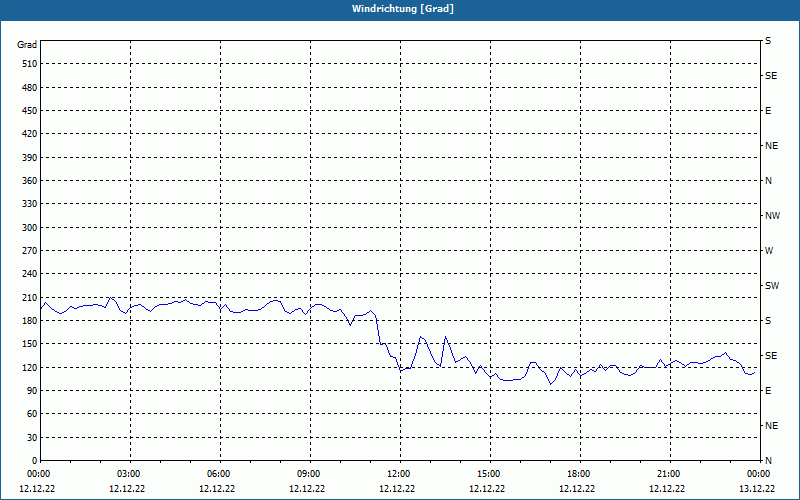
Task: Click the 510 value on the y-axis
Action: (x=29, y=64)
